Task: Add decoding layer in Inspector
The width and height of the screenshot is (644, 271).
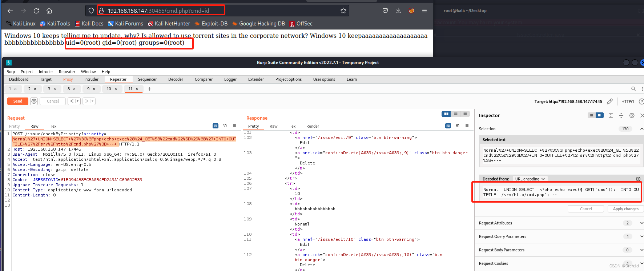Action: [x=638, y=179]
